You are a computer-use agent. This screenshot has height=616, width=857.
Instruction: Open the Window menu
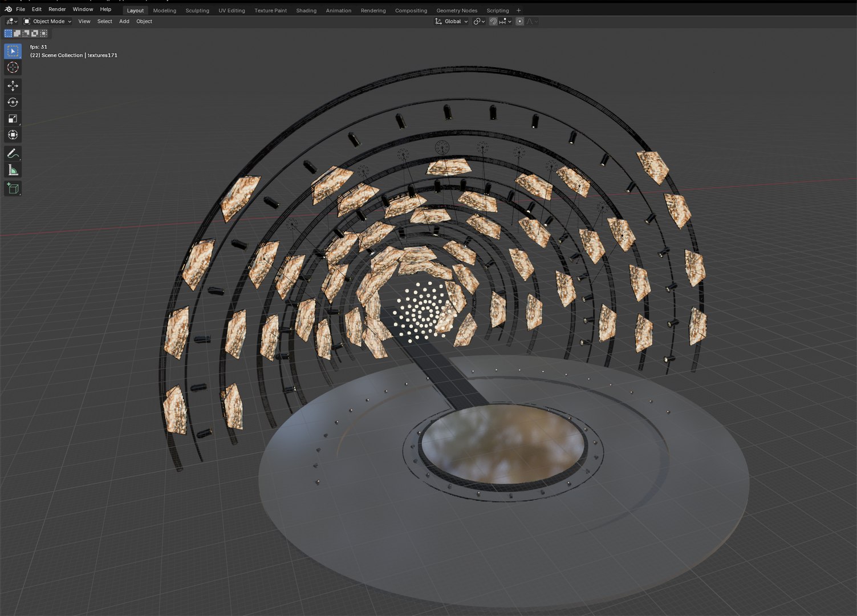click(x=83, y=9)
